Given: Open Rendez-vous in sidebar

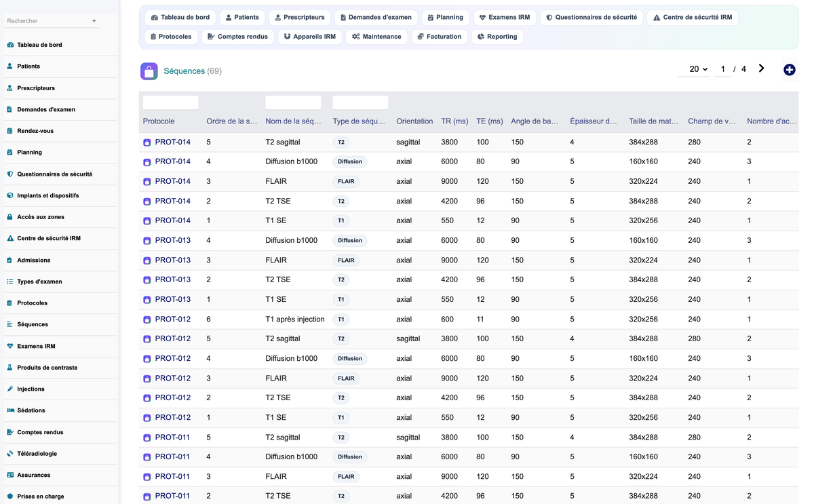Looking at the screenshot, I should (35, 131).
